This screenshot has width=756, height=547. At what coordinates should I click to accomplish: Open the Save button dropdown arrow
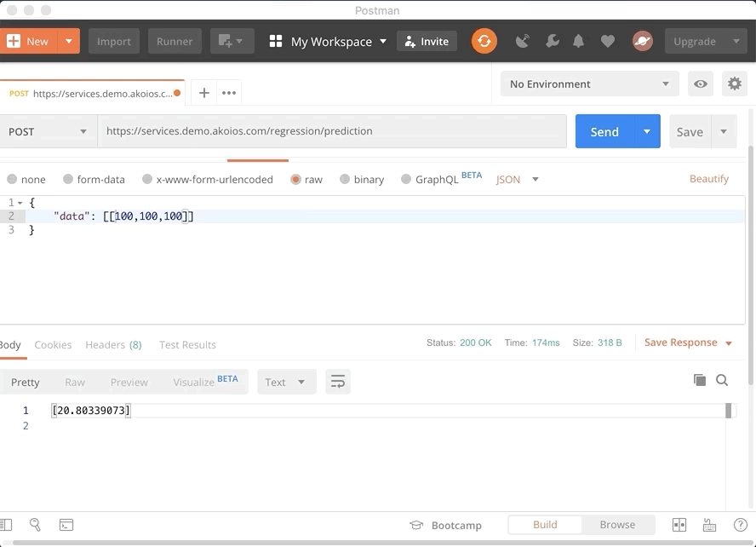(724, 131)
